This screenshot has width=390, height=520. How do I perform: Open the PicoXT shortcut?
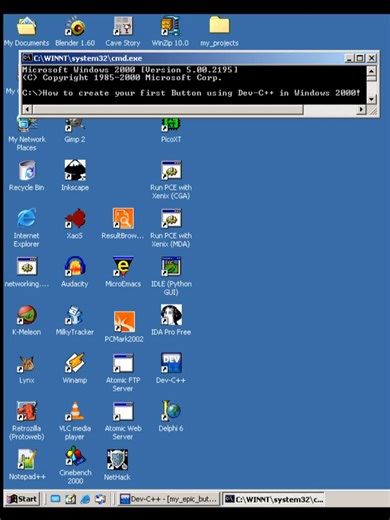[x=171, y=130]
